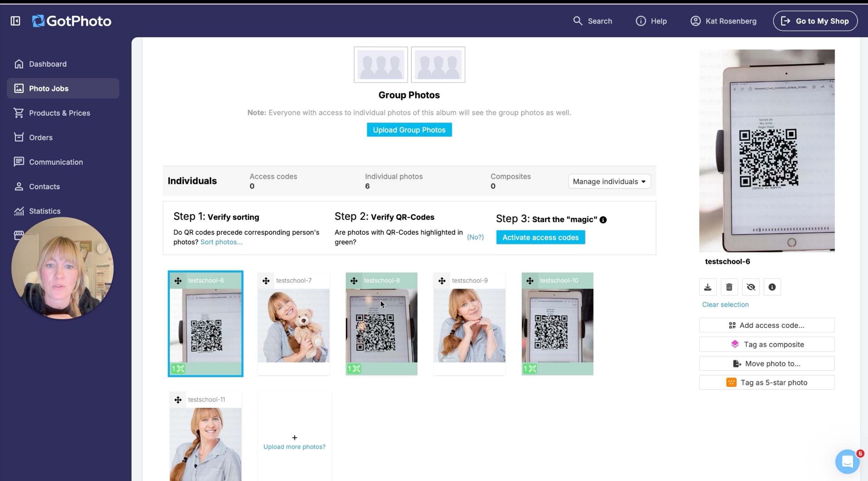The height and width of the screenshot is (481, 868).
Task: Open photo info icon in sidebar
Action: pos(772,287)
